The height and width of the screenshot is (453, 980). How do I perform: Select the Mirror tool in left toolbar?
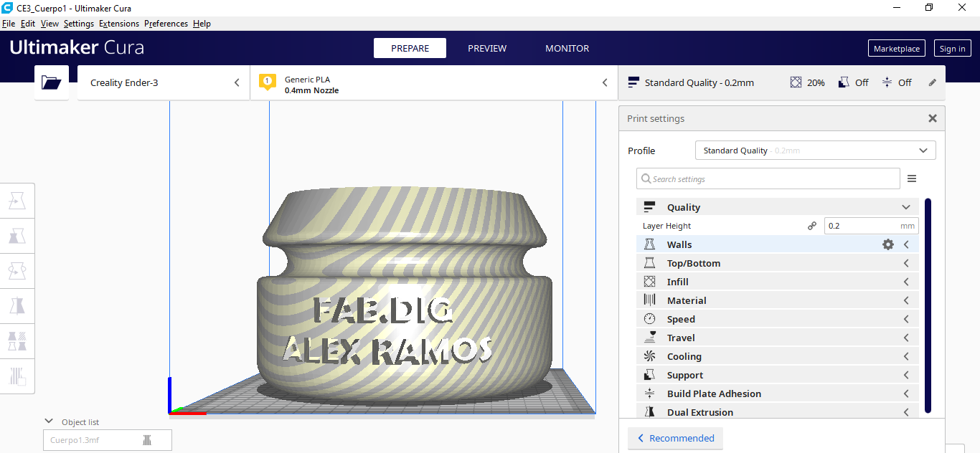click(x=17, y=306)
